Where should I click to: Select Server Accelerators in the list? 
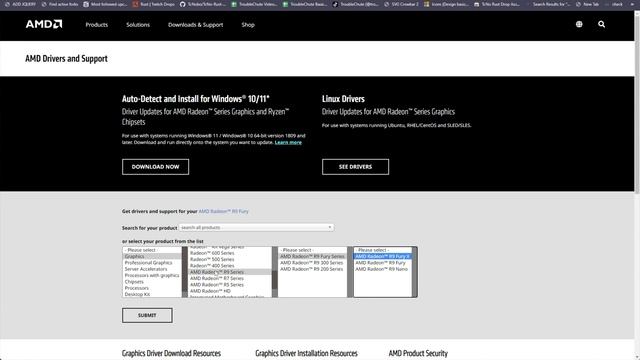click(x=152, y=269)
